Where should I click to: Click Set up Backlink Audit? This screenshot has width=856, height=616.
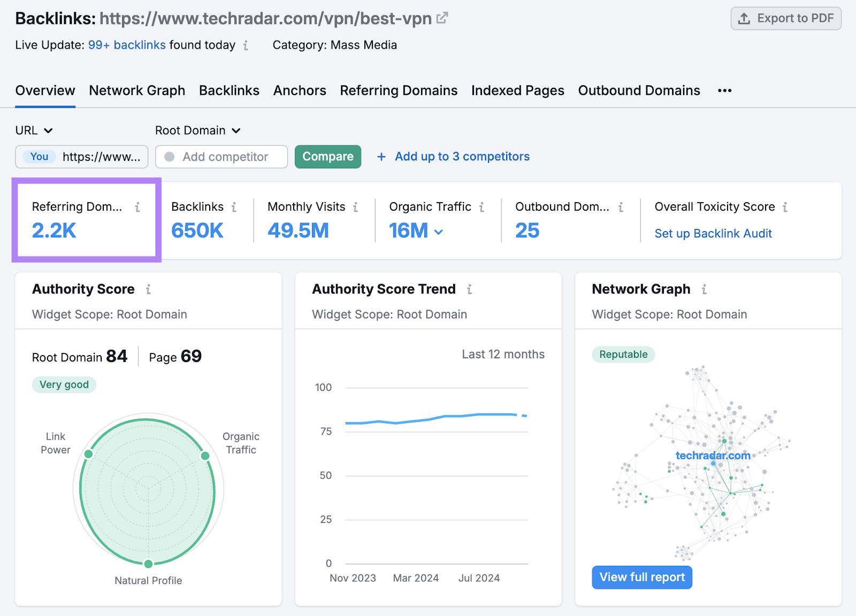tap(713, 233)
